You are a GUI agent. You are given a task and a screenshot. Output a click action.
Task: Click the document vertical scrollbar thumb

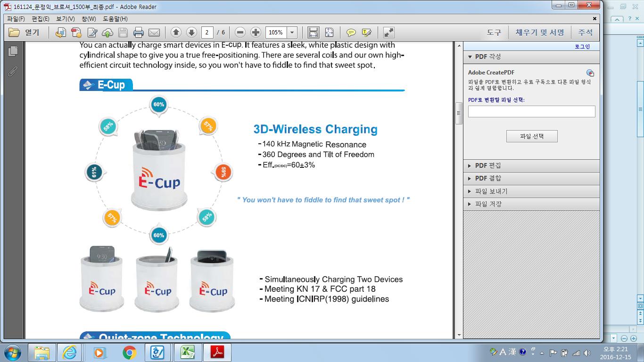click(459, 113)
